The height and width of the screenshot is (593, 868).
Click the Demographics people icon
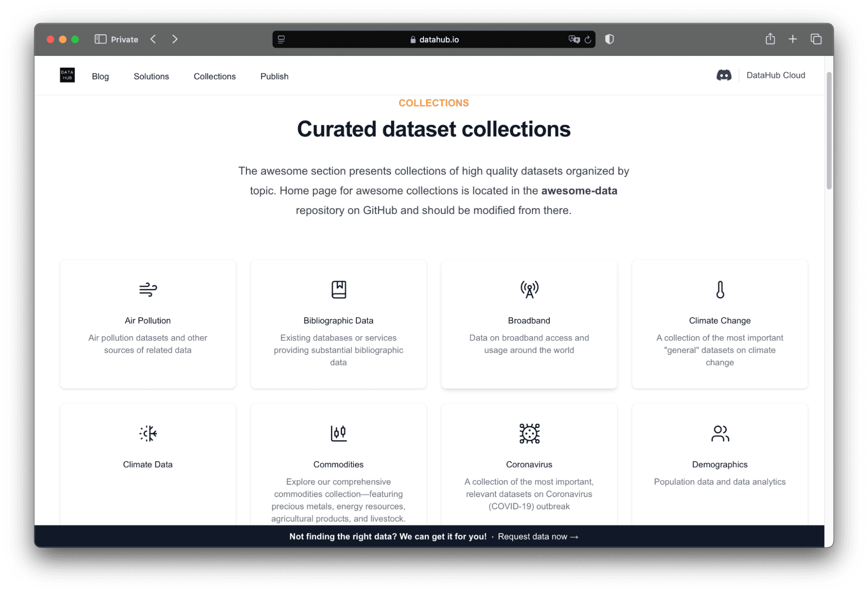point(719,433)
